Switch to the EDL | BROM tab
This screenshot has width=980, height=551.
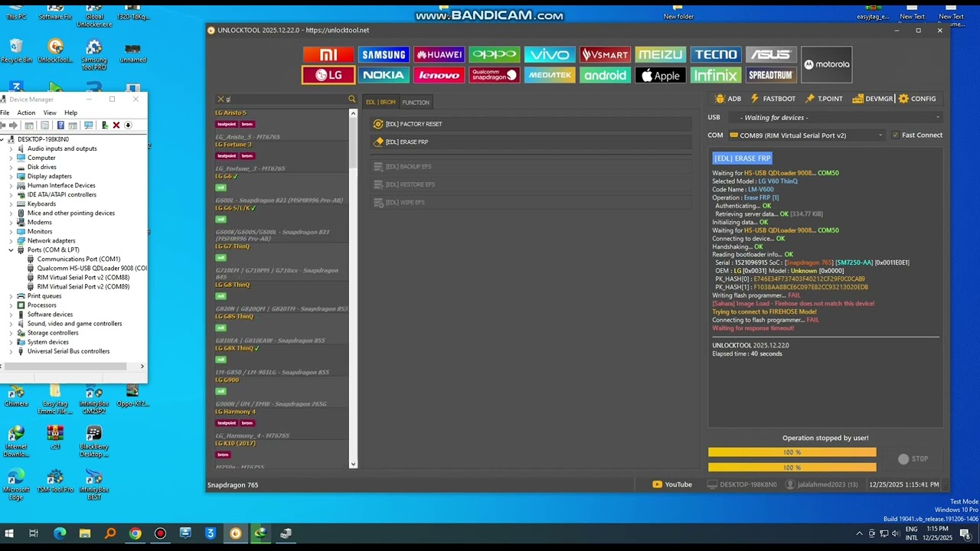[x=381, y=103]
